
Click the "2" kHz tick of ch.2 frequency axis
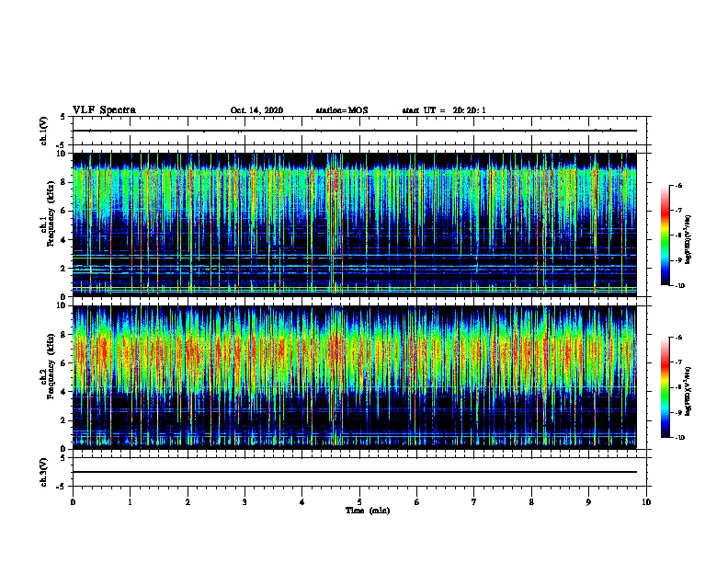63,420
